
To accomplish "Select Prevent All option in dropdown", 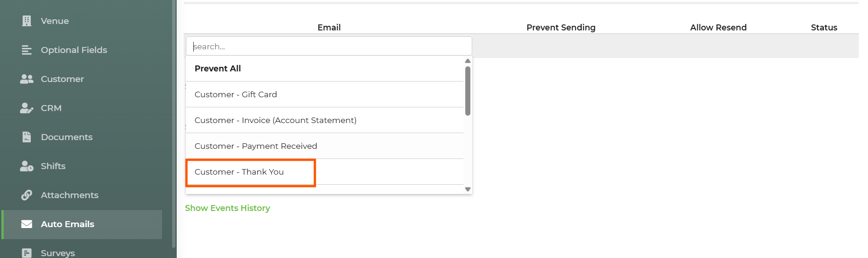I will pos(324,69).
